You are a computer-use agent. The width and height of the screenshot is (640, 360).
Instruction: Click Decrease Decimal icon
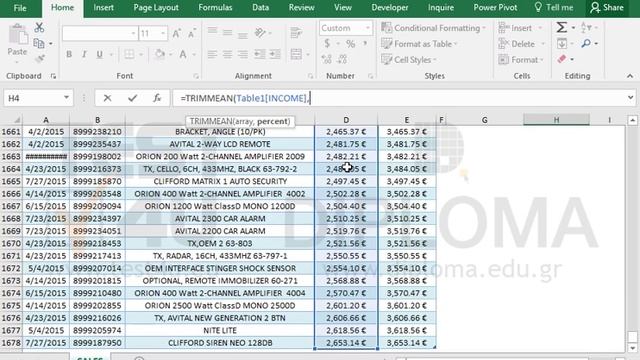pos(342,60)
